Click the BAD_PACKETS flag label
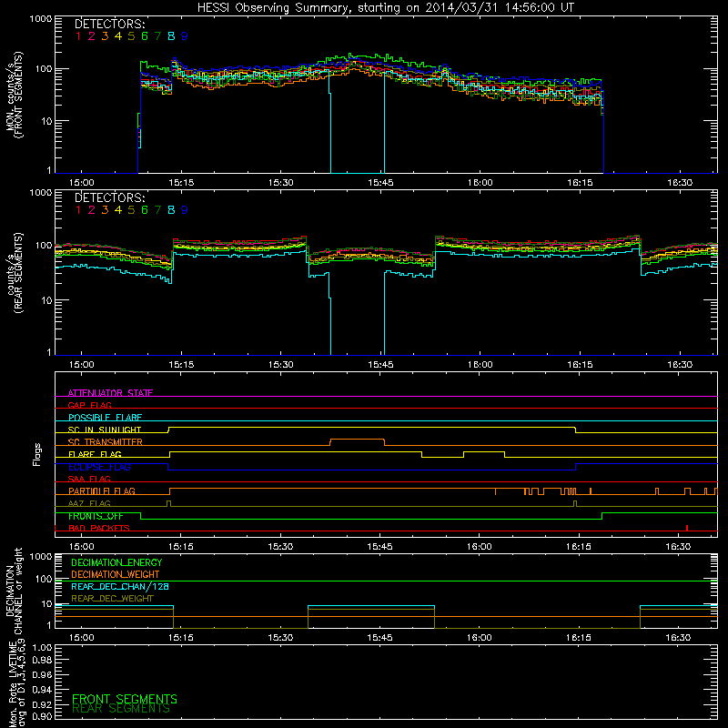Image resolution: width=728 pixels, height=728 pixels. coord(99,528)
